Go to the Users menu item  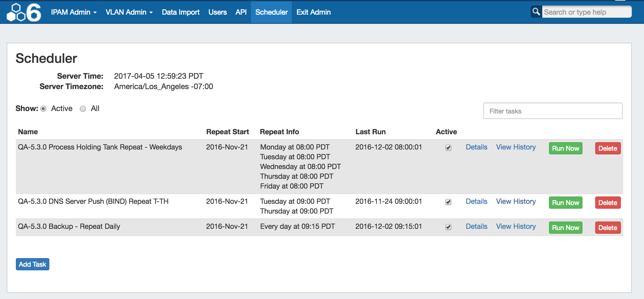coord(218,12)
